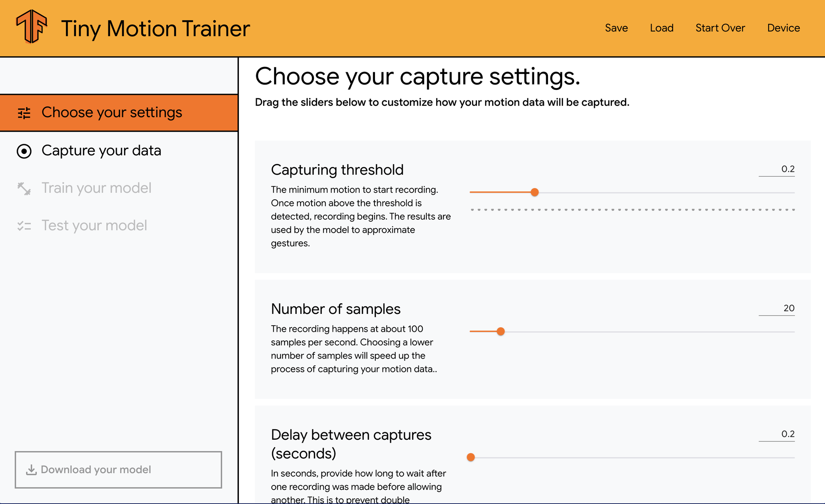The height and width of the screenshot is (504, 825).
Task: Click the download arrow icon
Action: 31,470
